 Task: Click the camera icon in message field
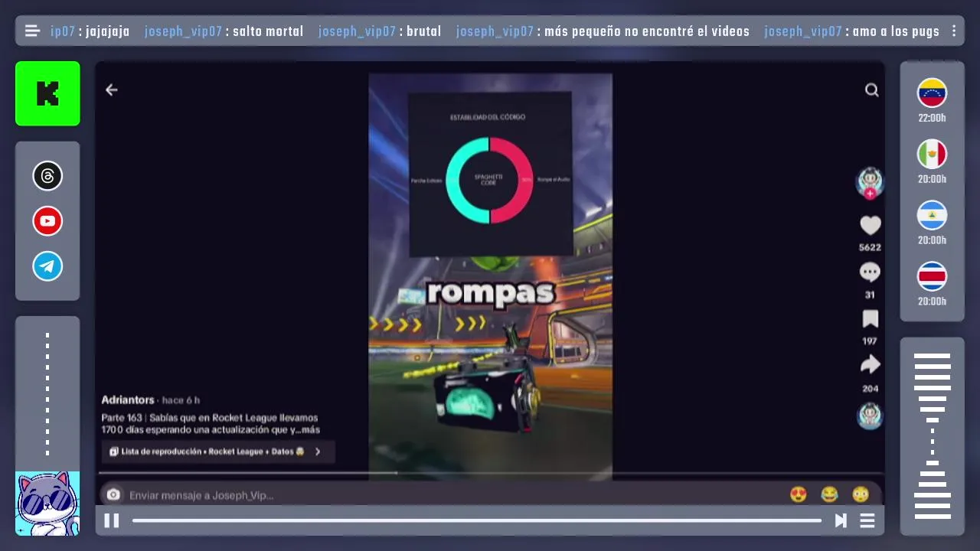[x=113, y=494]
